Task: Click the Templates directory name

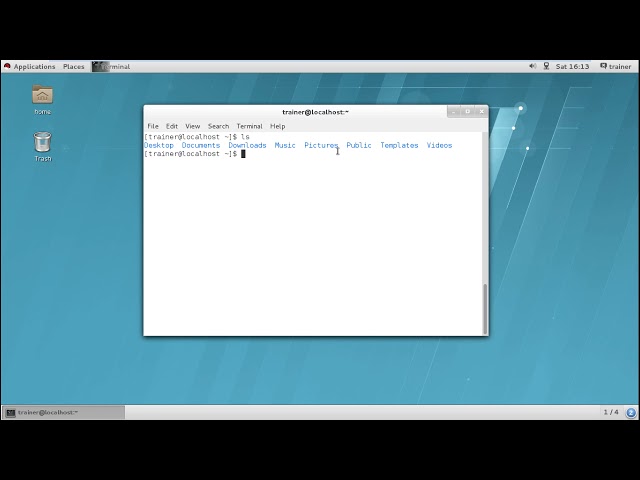Action: [399, 145]
